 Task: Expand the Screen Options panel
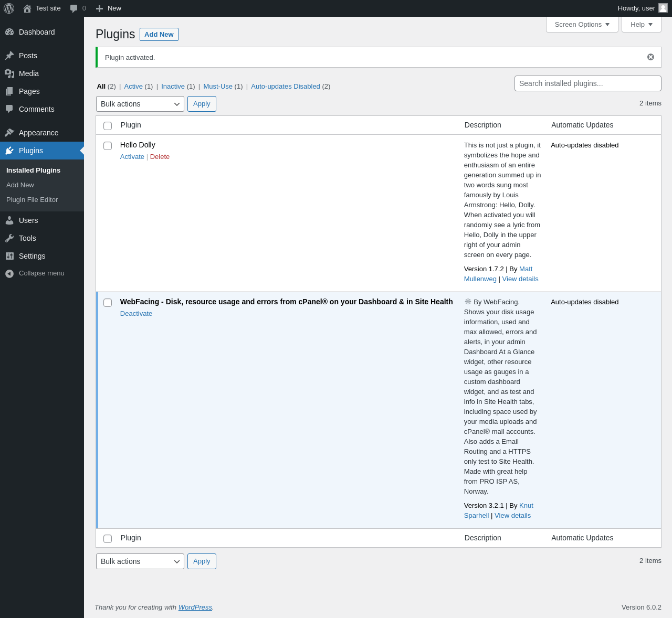point(582,25)
